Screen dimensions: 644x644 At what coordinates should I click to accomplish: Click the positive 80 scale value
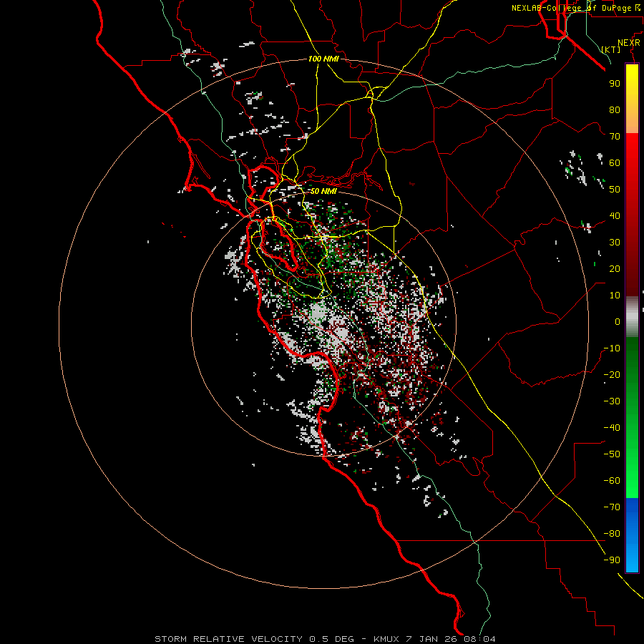coord(615,110)
